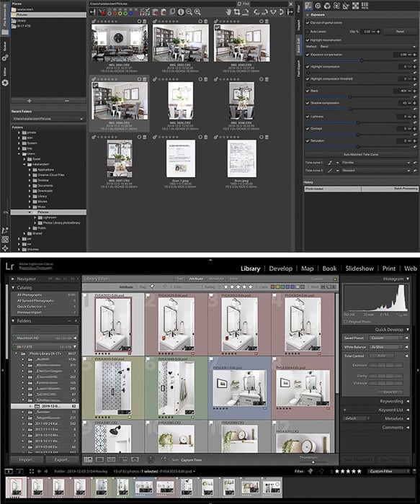Switch to the Map module
The width and height of the screenshot is (420, 504).
pos(307,269)
